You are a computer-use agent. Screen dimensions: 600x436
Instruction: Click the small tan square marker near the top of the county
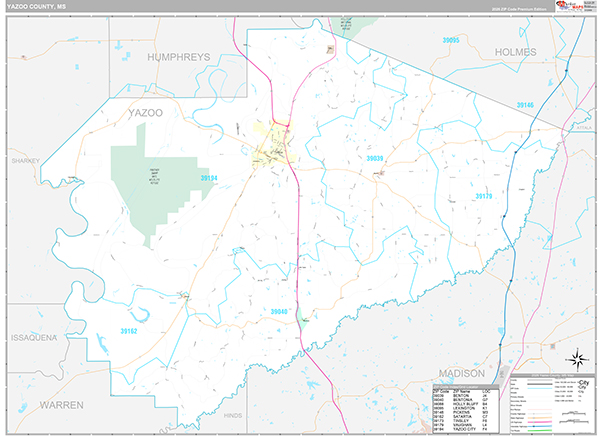(x=330, y=49)
